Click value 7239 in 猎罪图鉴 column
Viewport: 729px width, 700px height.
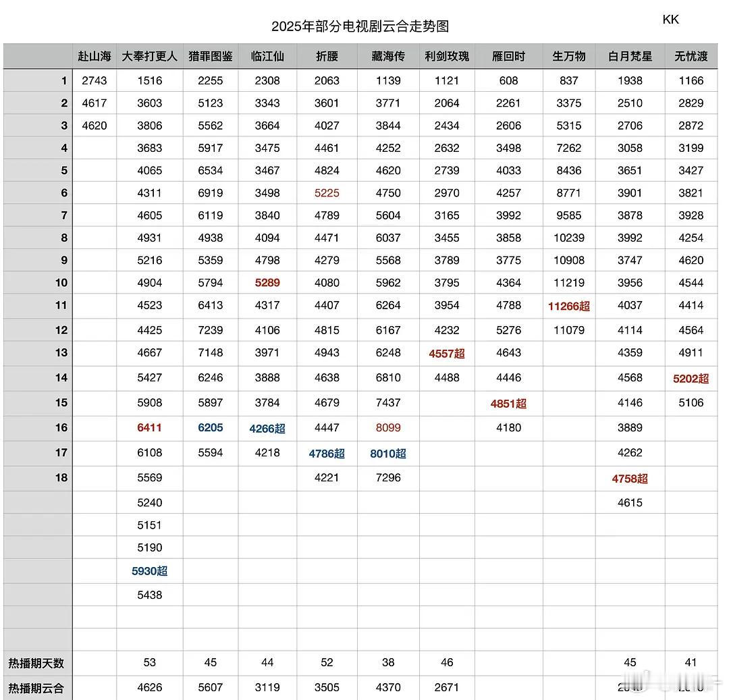pos(210,331)
